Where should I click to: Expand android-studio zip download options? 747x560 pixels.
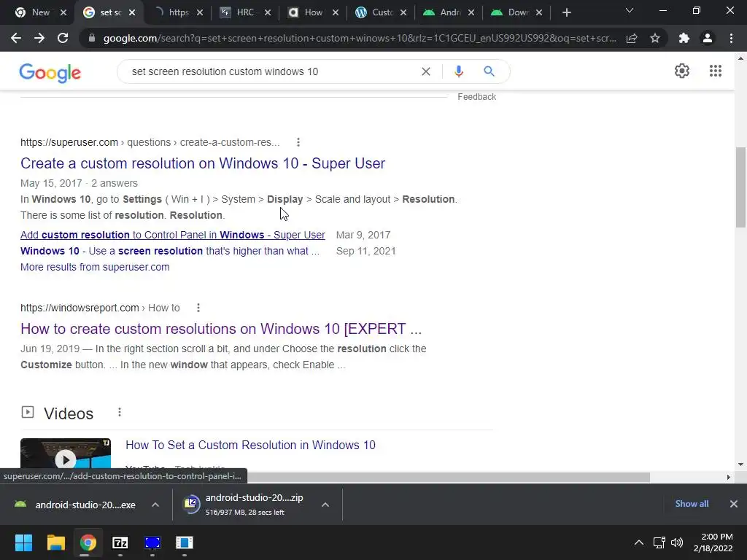click(325, 505)
